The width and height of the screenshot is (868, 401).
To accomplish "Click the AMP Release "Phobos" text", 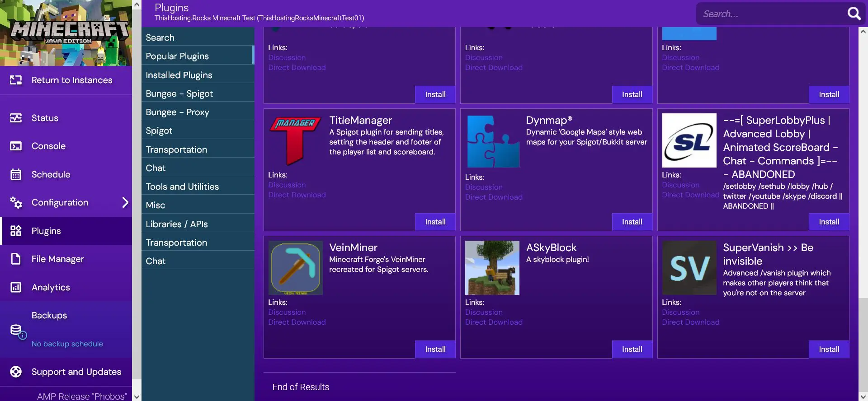I will click(82, 396).
